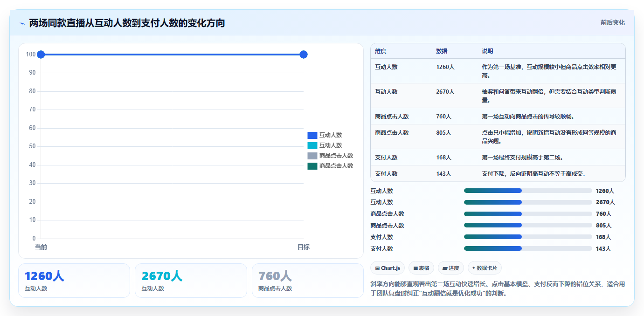
Task: Click the note beginning '作为第一场基准'
Action: [x=549, y=71]
